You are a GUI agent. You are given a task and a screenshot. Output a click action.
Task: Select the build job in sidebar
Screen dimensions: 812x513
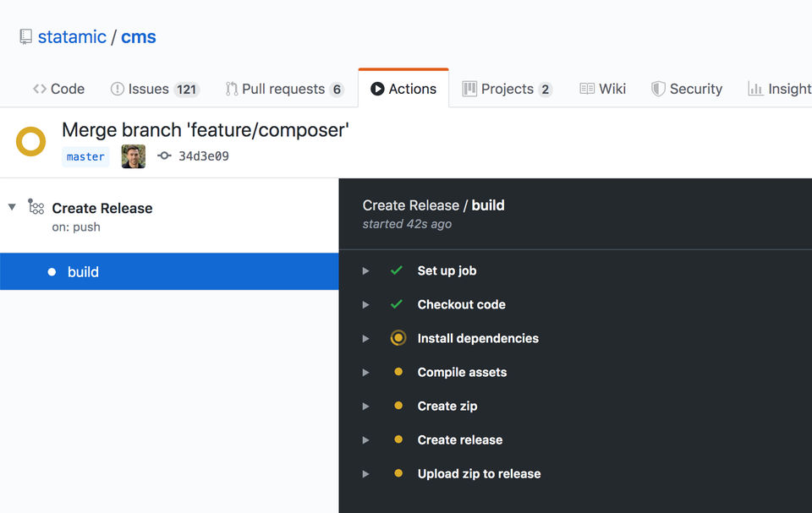pyautogui.click(x=83, y=271)
